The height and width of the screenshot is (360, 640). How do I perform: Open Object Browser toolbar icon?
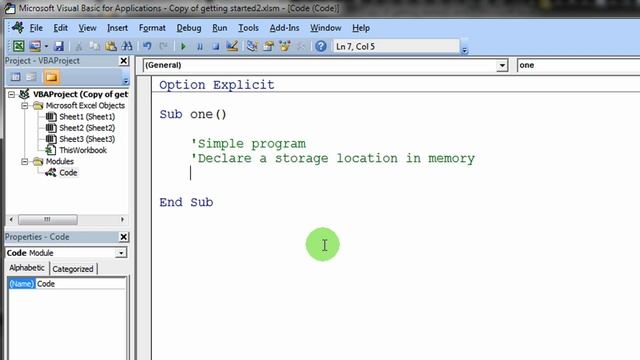pyautogui.click(x=284, y=46)
